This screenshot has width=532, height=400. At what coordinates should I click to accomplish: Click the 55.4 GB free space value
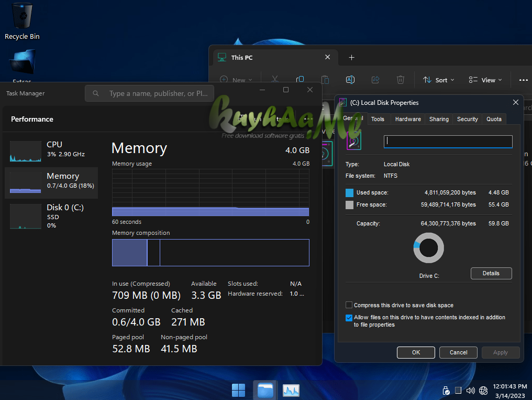coord(498,204)
